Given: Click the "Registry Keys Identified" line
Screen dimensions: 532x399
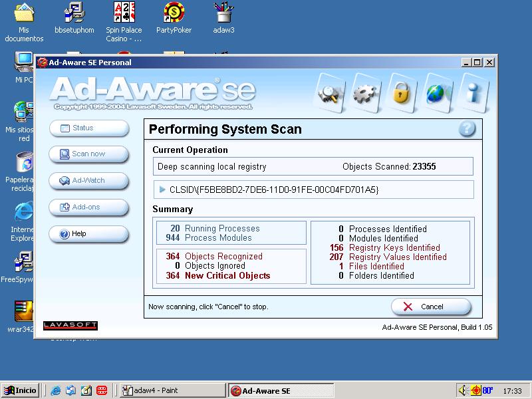Looking at the screenshot, I should (x=385, y=247).
